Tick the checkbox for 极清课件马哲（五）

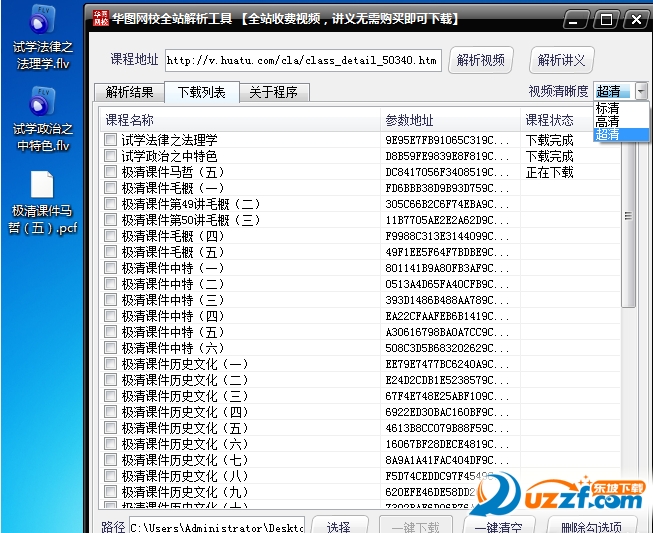110,173
